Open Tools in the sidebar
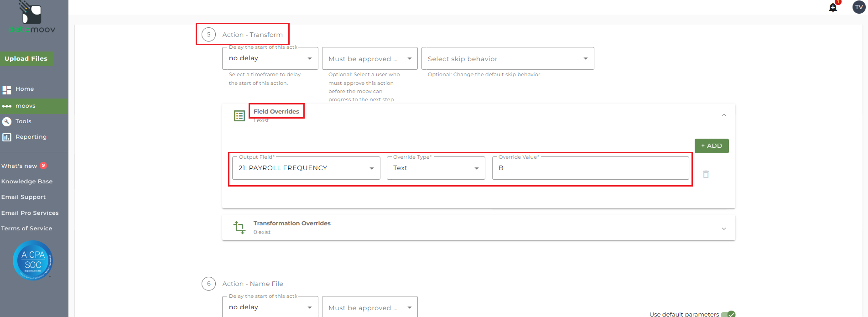Viewport: 868px width, 317px height. click(23, 121)
